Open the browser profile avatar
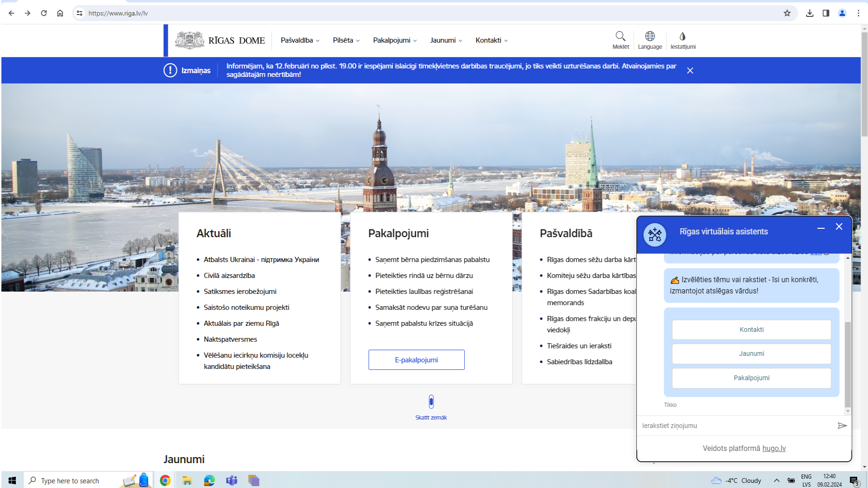Viewport: 868px width, 488px height. point(842,13)
